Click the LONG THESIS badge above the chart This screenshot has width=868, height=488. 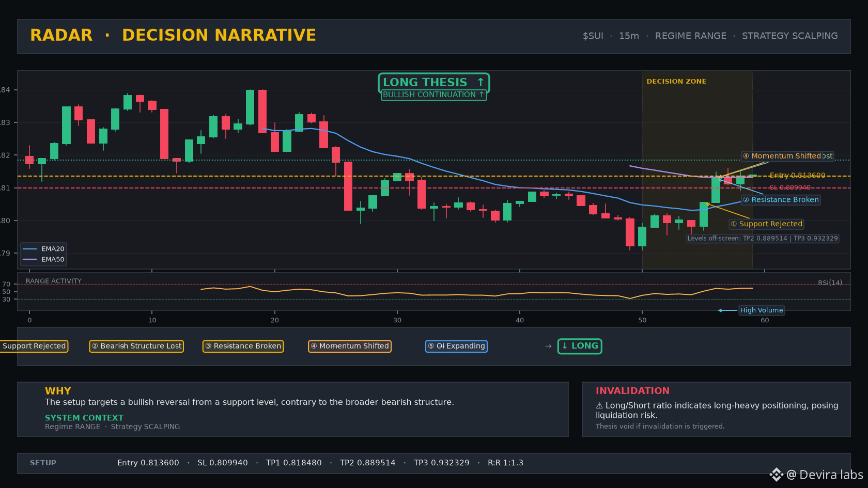pos(433,83)
